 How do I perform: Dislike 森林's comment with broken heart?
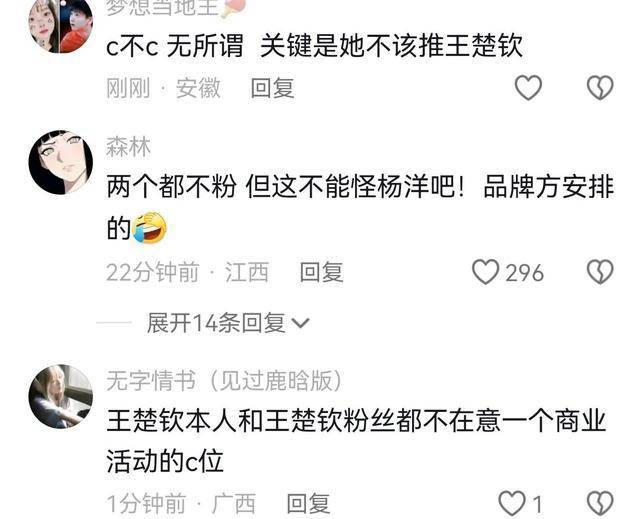pos(600,272)
